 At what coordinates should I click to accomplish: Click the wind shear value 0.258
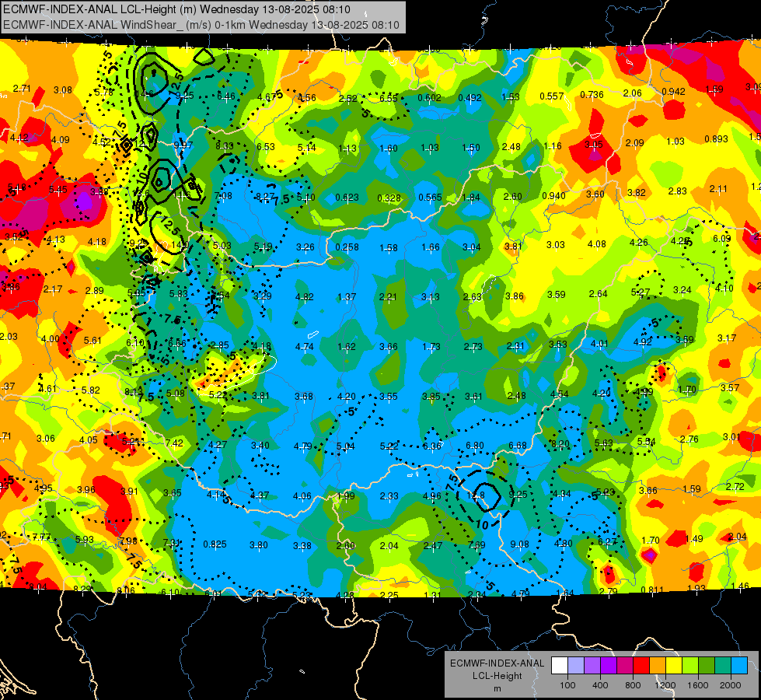[x=347, y=247]
